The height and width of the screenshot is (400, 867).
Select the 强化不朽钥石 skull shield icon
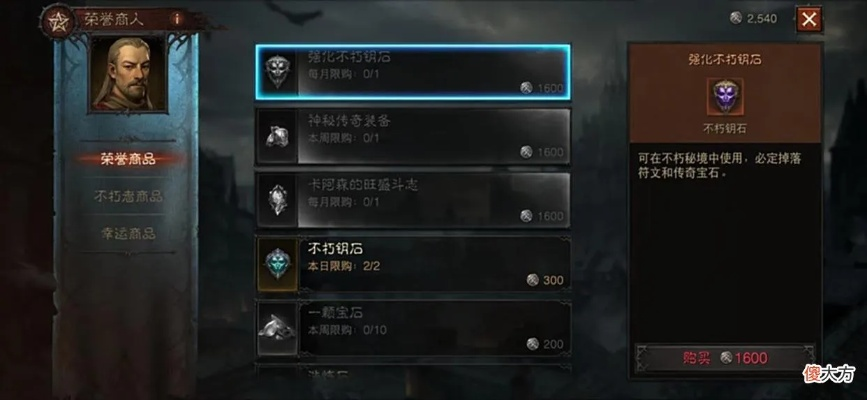pos(278,72)
